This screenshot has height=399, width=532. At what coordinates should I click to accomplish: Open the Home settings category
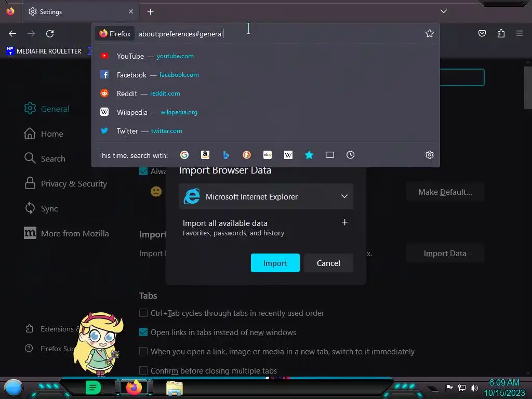click(x=44, y=134)
